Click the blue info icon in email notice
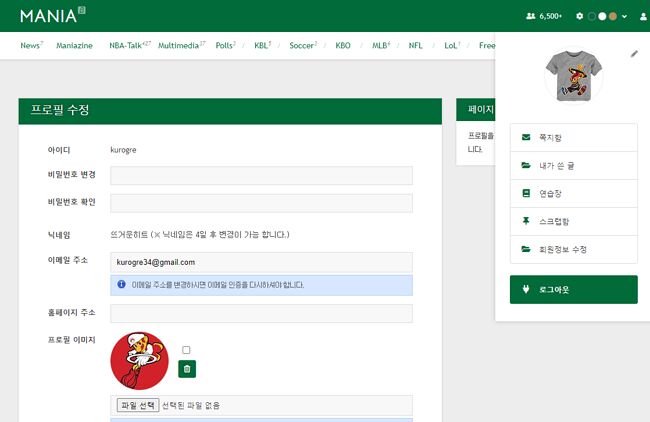 (x=121, y=284)
